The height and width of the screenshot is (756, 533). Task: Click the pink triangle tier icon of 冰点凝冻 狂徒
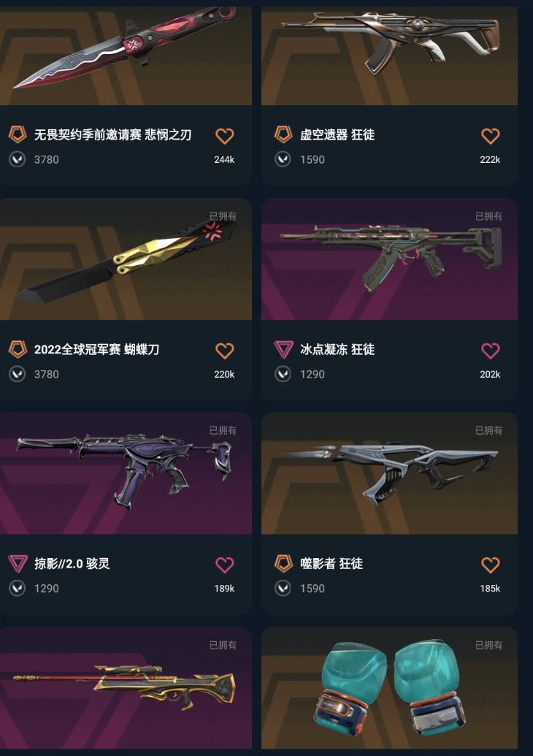coord(283,349)
